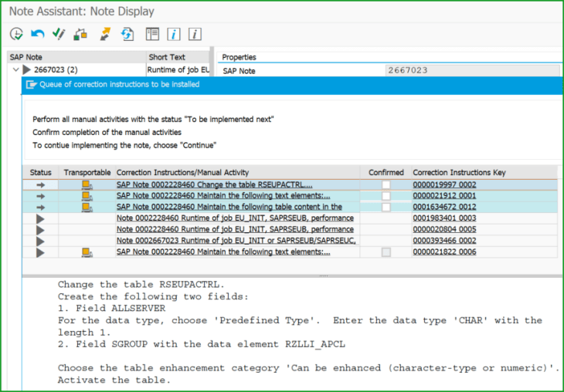Viewport: 564px width, 392px height.
Task: Click the orange download arrow toolbar icon
Action: pyautogui.click(x=105, y=35)
